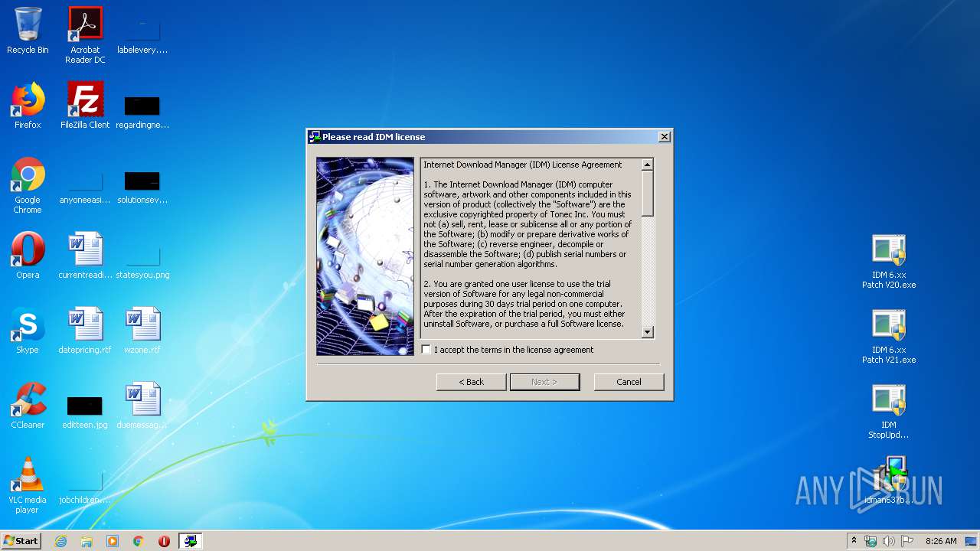Open Opera from the taskbar
This screenshot has width=980, height=551.
(164, 541)
